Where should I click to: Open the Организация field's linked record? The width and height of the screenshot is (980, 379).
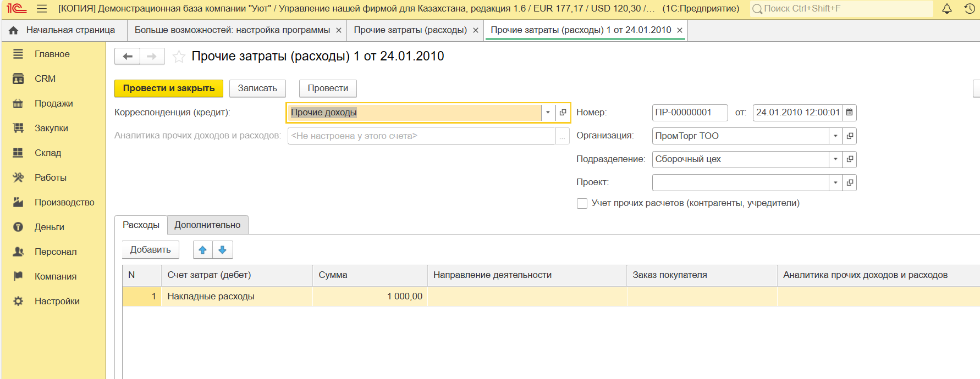click(x=850, y=136)
